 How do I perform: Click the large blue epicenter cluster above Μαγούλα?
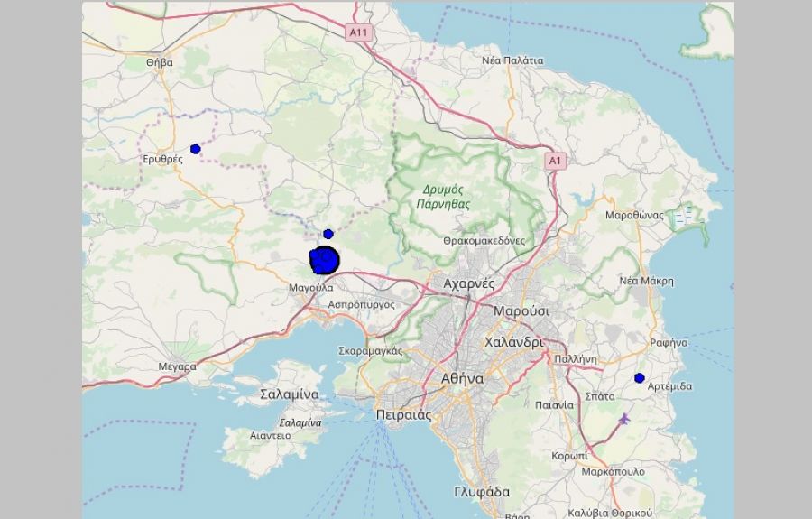(324, 260)
